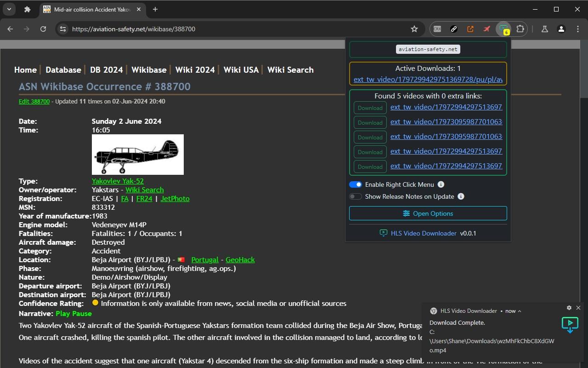This screenshot has height=368, width=588.
Task: Open the Chrome extensions puzzle-piece menu
Action: 520,29
